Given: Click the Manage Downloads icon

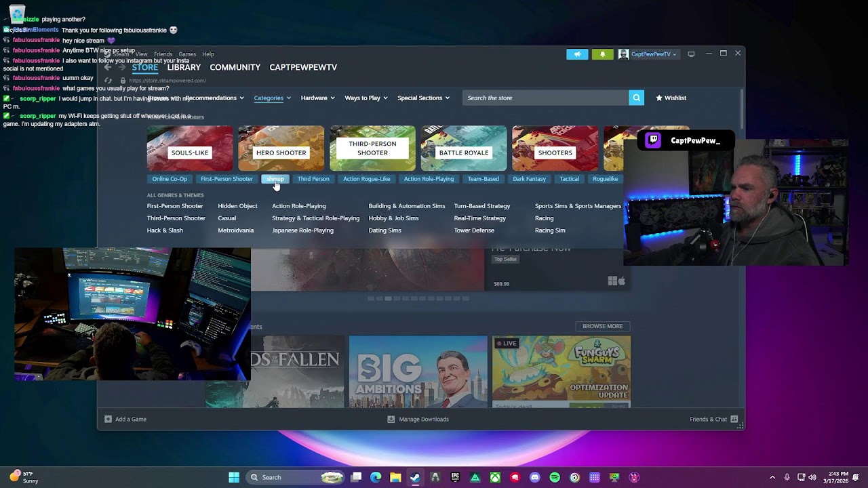Looking at the screenshot, I should [391, 419].
